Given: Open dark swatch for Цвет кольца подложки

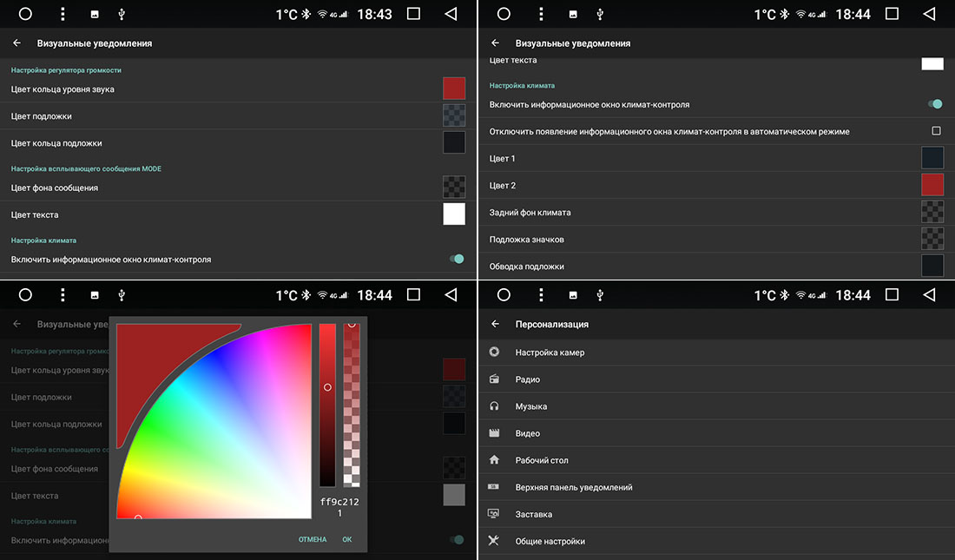Looking at the screenshot, I should click(x=454, y=142).
